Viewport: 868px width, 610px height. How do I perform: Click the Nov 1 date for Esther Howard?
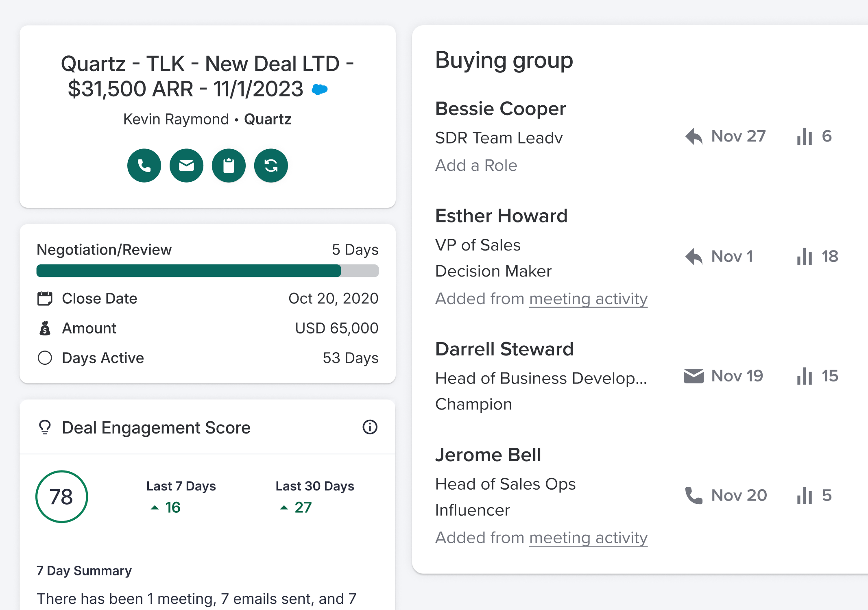tap(732, 256)
